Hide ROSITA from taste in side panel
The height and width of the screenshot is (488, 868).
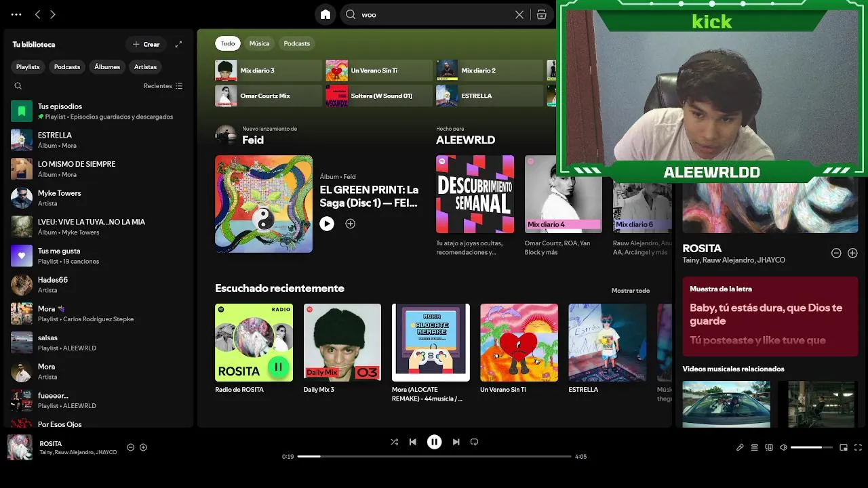[x=836, y=253]
